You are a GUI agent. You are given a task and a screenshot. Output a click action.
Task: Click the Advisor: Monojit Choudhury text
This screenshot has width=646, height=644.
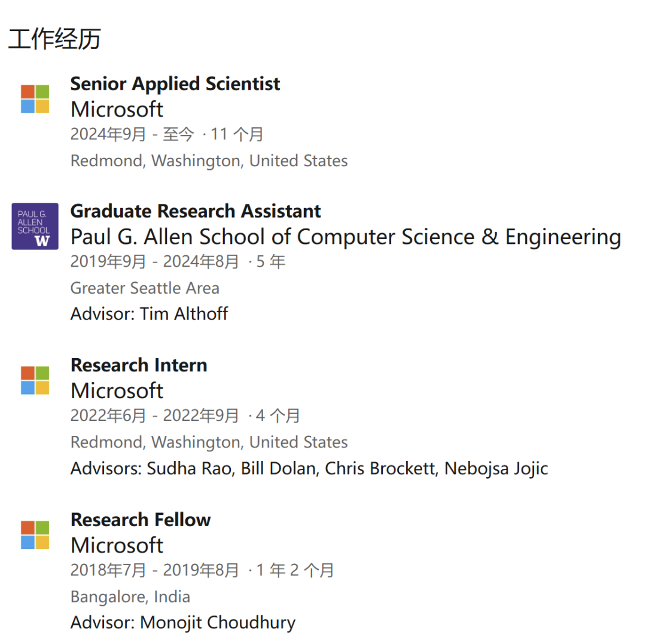(x=182, y=622)
